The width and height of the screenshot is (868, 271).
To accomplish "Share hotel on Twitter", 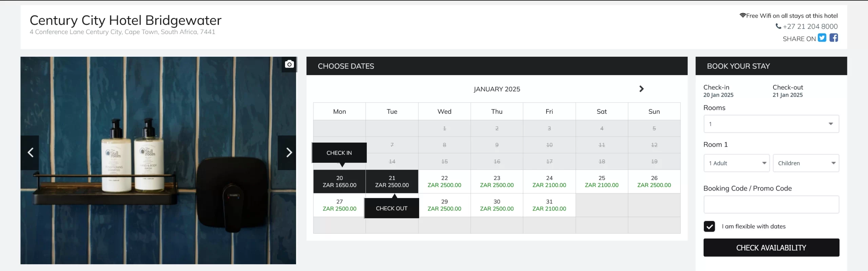I will click(x=822, y=38).
